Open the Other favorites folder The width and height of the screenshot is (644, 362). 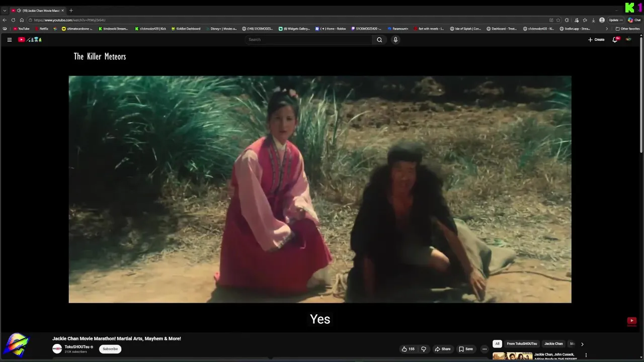click(x=628, y=29)
